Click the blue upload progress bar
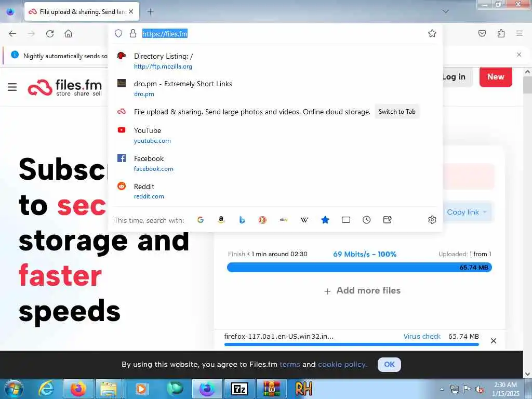The image size is (532, 399). (360, 268)
